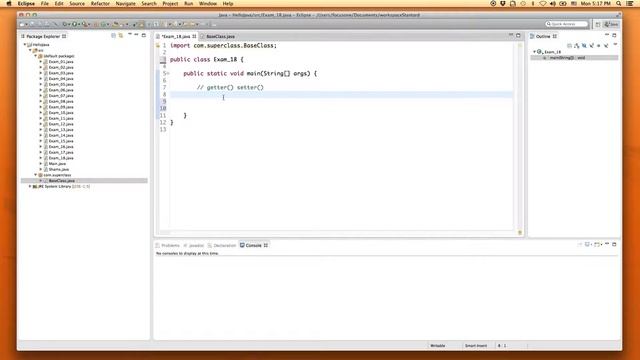Select Exam_10.java in Package Explorer
Image resolution: width=640 pixels, height=360 pixels.
tap(61, 113)
